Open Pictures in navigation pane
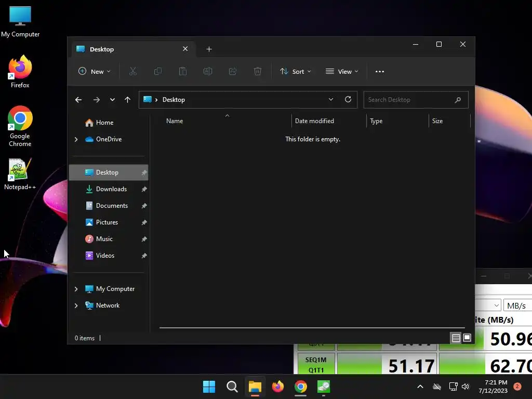This screenshot has width=532, height=399. point(109,222)
